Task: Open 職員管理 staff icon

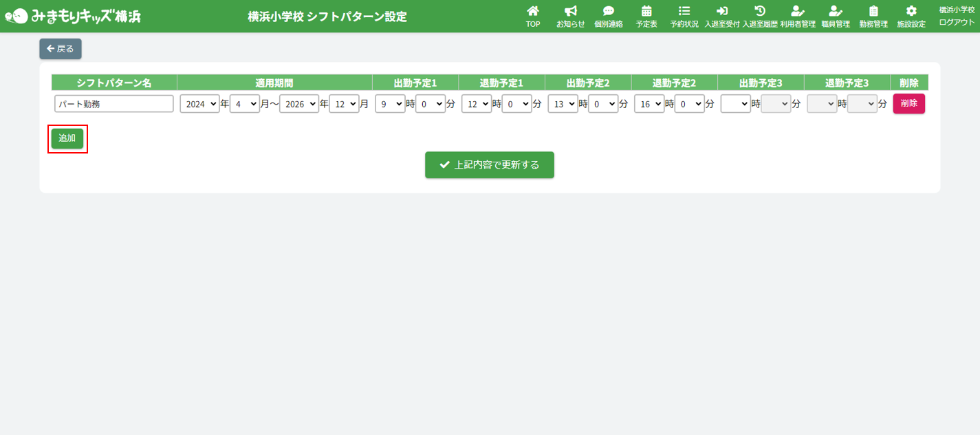Action: pos(836,12)
